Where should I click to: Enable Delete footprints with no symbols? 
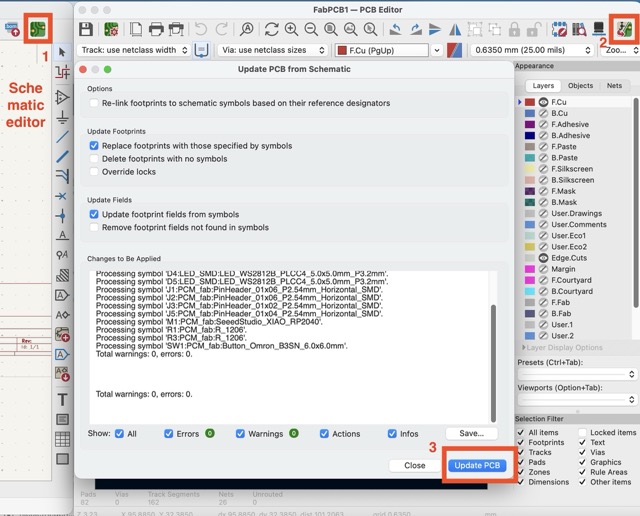(x=94, y=159)
